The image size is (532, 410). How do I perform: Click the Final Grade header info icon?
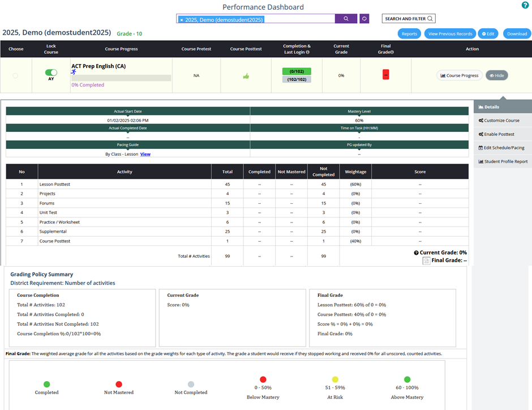[392, 52]
